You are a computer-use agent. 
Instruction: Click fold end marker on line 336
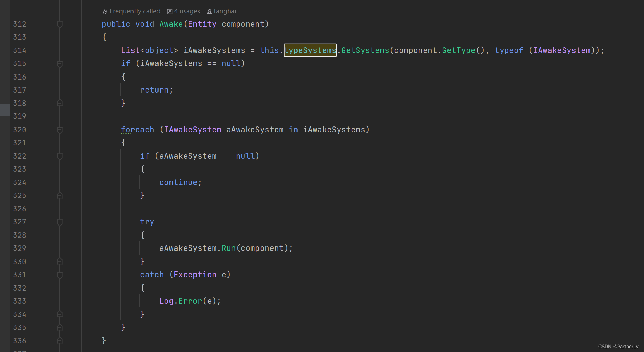point(60,340)
